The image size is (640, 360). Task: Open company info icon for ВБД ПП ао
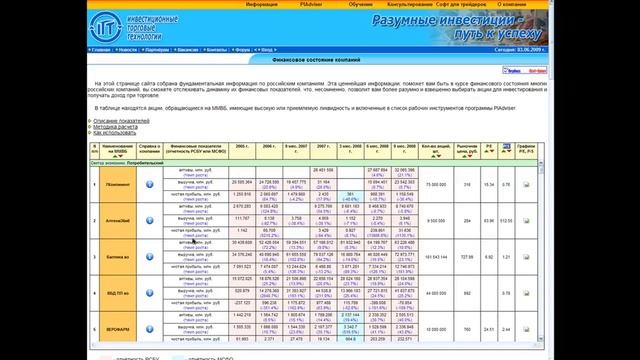[x=150, y=293]
